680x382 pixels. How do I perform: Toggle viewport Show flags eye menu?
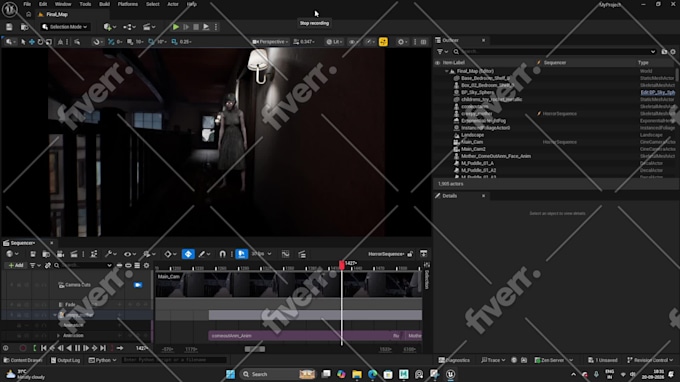(x=353, y=42)
